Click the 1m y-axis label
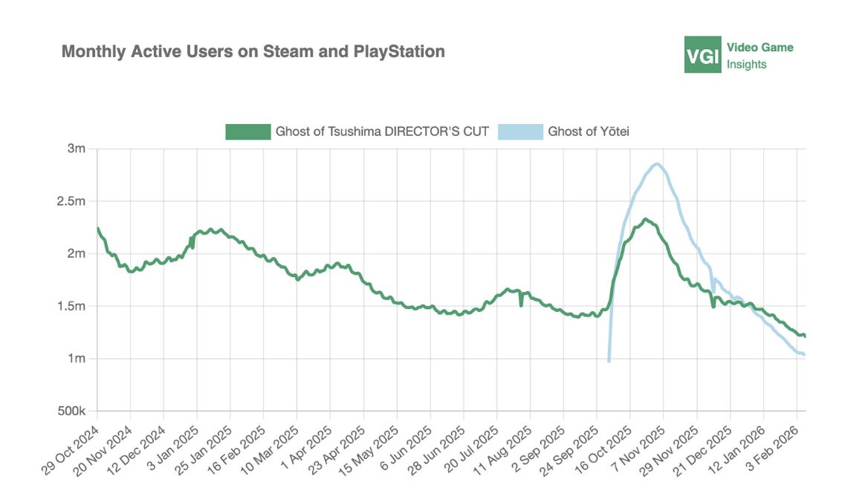868x488 pixels. (x=77, y=359)
